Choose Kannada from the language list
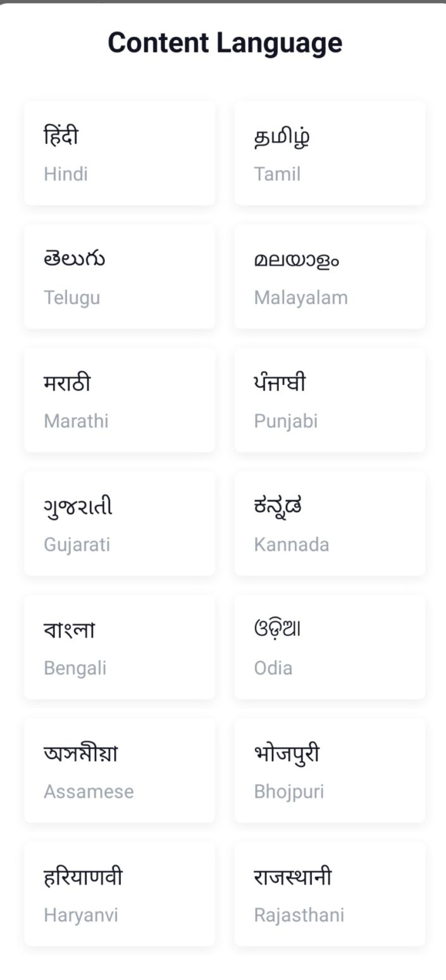This screenshot has width=446, height=980. coord(330,524)
